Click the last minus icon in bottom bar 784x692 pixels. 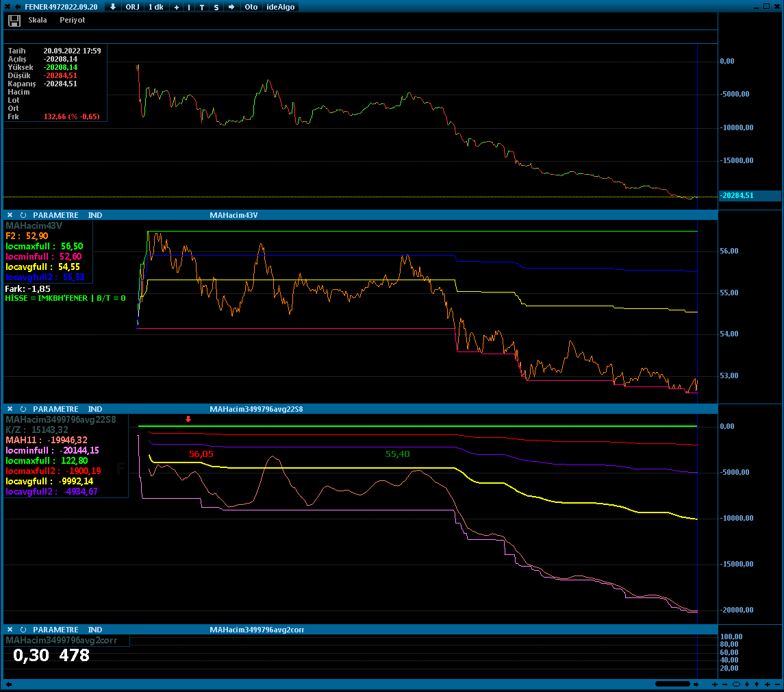pyautogui.click(x=776, y=684)
